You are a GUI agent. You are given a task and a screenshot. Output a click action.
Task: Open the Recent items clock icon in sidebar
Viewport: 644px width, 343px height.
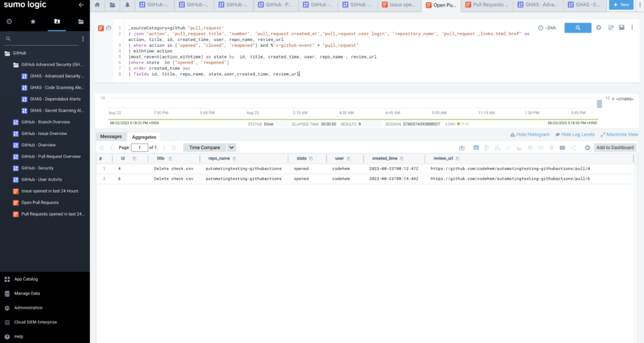[x=9, y=21]
